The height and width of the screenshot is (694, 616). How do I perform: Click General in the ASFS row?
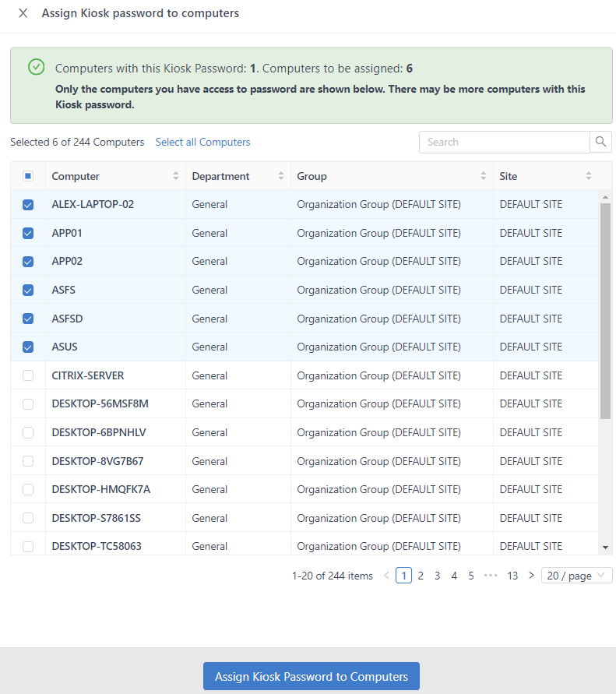click(209, 291)
